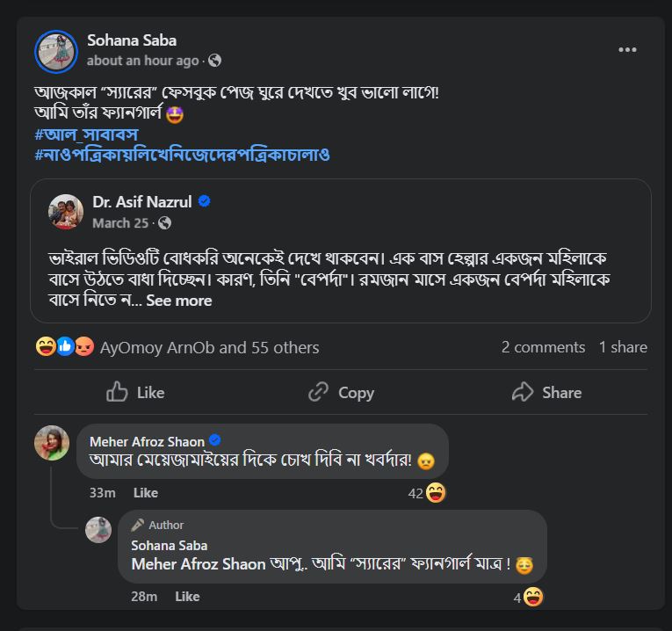View the 1 share details
Screen dimensions: 672x631
(x=623, y=347)
